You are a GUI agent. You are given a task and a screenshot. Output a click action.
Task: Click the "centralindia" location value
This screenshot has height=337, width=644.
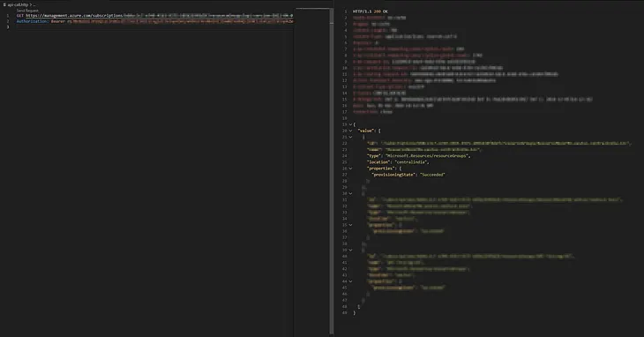point(412,162)
